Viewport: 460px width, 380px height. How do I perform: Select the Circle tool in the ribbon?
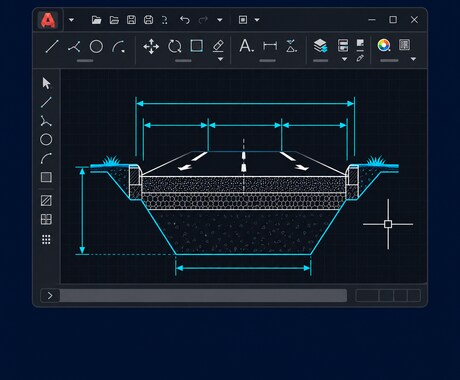click(96, 46)
